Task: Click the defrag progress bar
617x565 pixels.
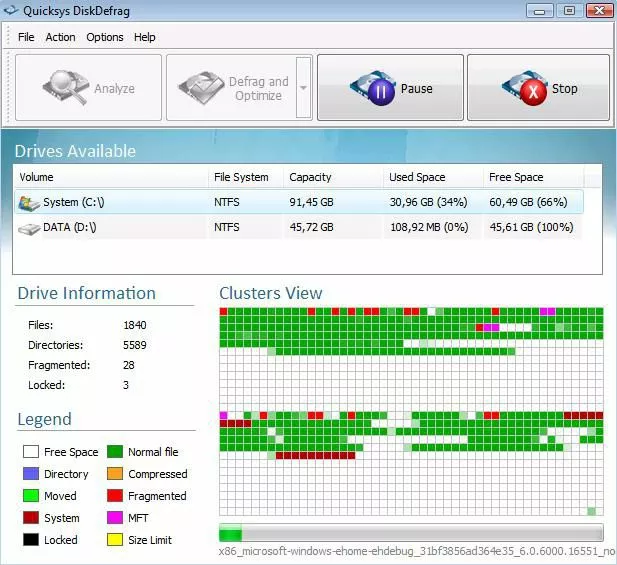Action: pyautogui.click(x=411, y=533)
